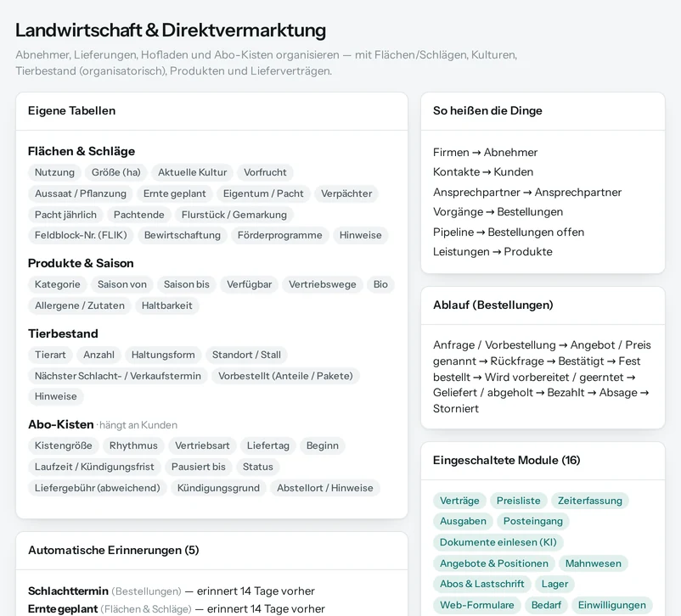
Task: Click the Förderprogramme chip
Action: tap(279, 235)
